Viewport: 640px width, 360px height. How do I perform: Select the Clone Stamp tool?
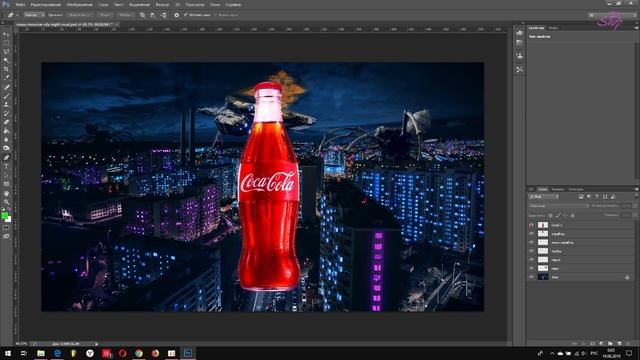tap(6, 104)
